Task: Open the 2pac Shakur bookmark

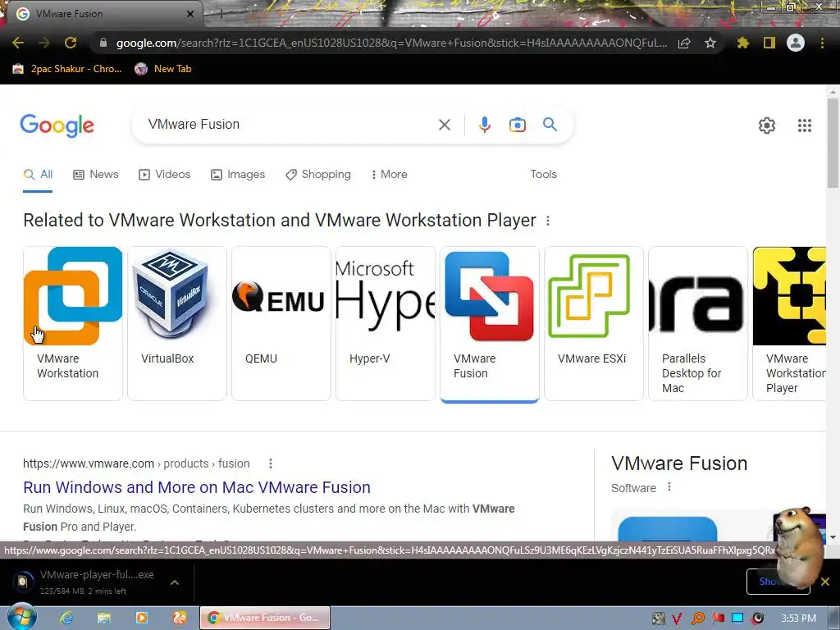Action: tap(67, 69)
